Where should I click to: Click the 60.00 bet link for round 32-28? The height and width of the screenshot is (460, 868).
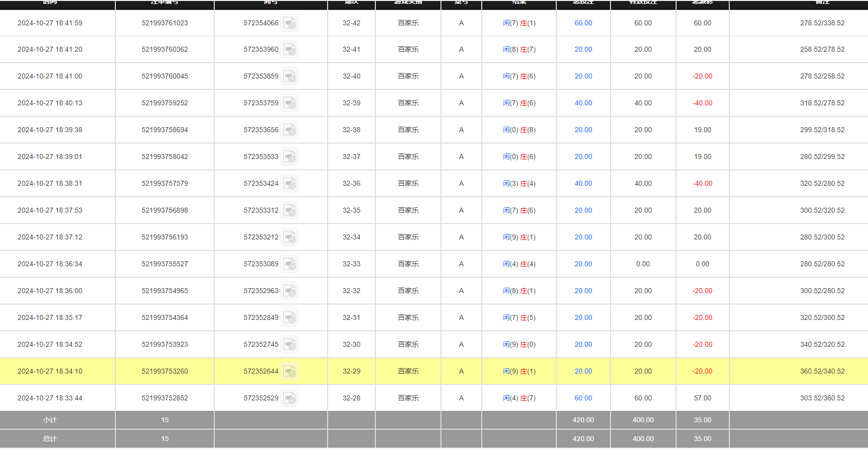583,398
